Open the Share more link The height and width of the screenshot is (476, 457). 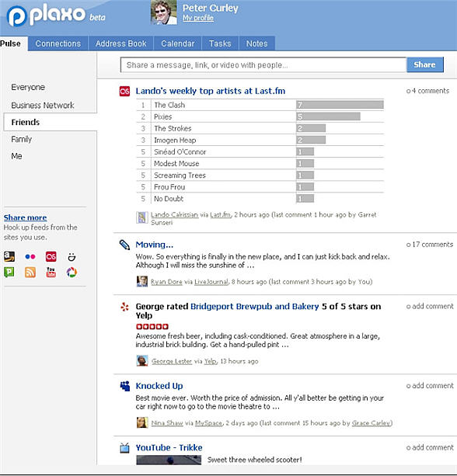(x=25, y=217)
